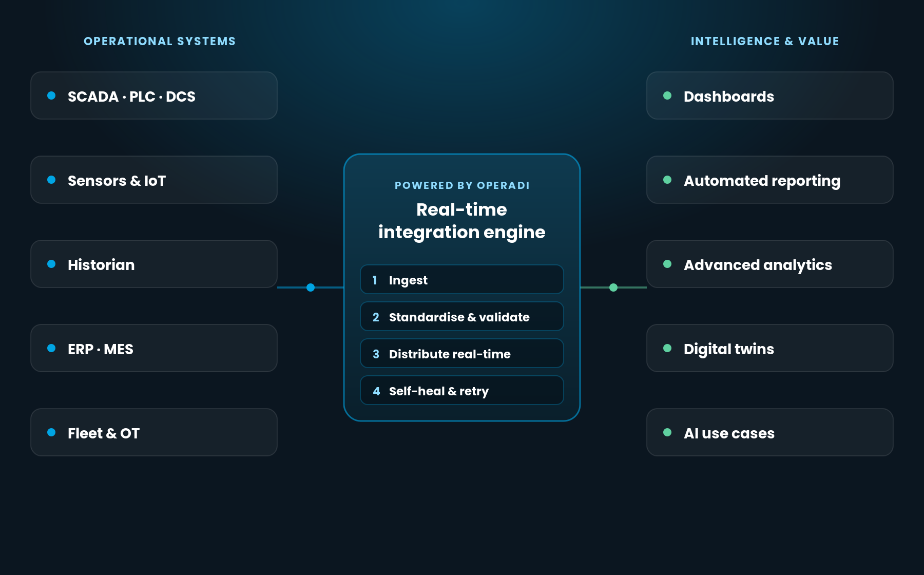This screenshot has width=924, height=575.
Task: Click the Powered by Operadi label
Action: pos(462,185)
